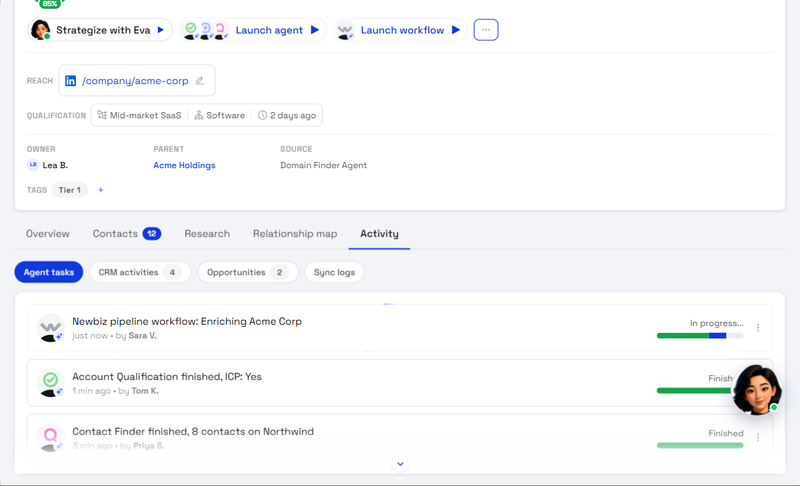
Task: Click the In progress progress bar
Action: tap(700, 336)
